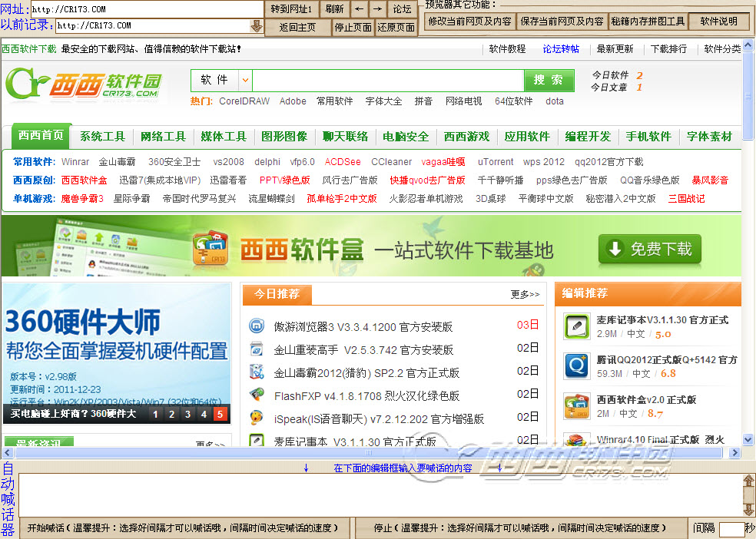
Task: Click the horizontal scrollbar left arrow
Action: [7, 452]
